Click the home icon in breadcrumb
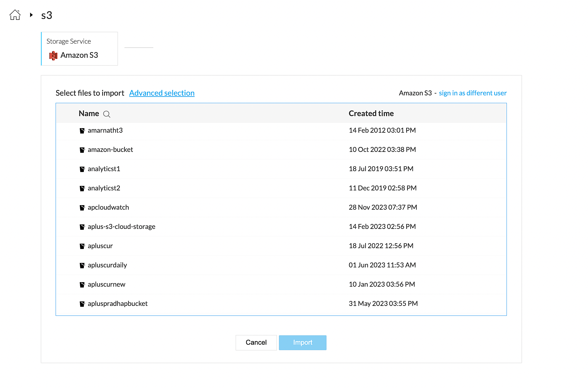Screen dimensions: 588x388 [x=15, y=15]
